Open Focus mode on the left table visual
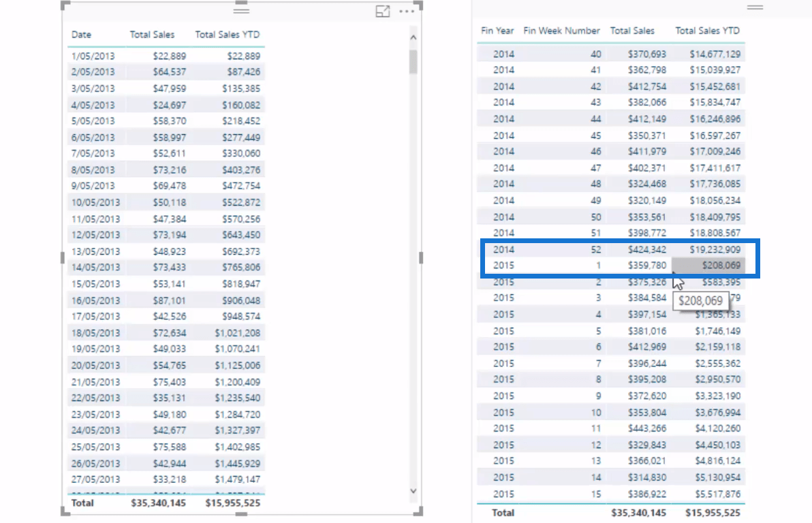The width and height of the screenshot is (812, 523). [383, 12]
